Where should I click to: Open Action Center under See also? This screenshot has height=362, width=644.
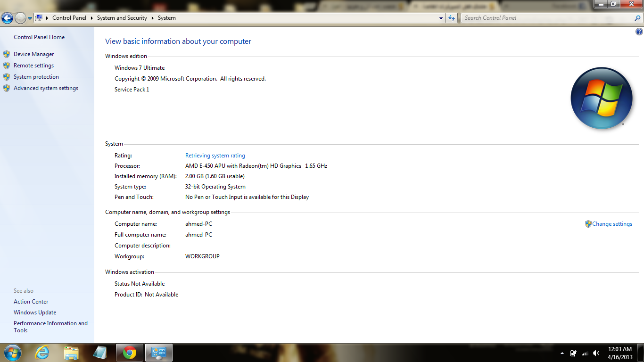(31, 302)
